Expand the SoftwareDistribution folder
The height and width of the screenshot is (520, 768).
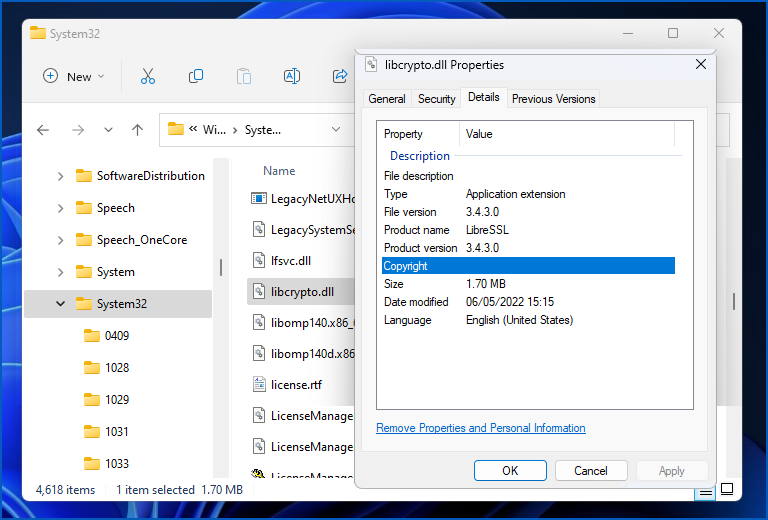pos(61,176)
